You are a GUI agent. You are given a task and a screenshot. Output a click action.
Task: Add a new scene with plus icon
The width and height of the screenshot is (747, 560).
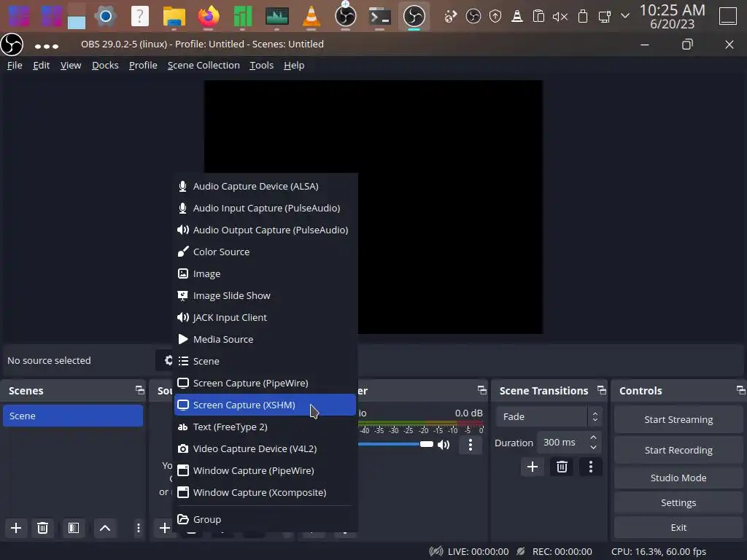tap(16, 528)
